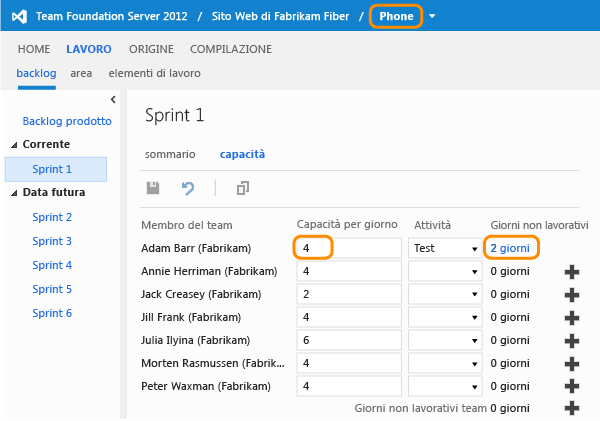Open Sprint 5 in the sidebar

point(52,289)
